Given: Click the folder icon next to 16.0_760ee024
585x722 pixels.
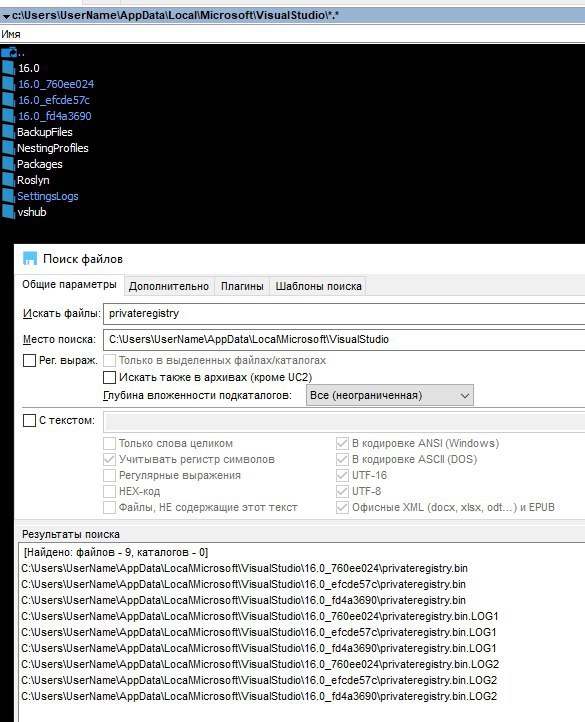Looking at the screenshot, I should (8, 84).
